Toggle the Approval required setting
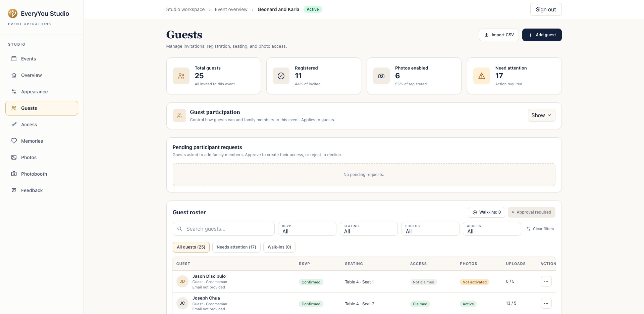Screen dimensions: 644x314 pyautogui.click(x=532, y=212)
